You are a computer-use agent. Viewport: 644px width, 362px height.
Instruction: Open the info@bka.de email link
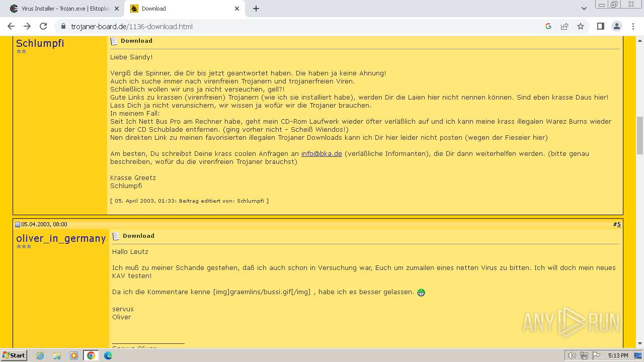[x=321, y=153]
